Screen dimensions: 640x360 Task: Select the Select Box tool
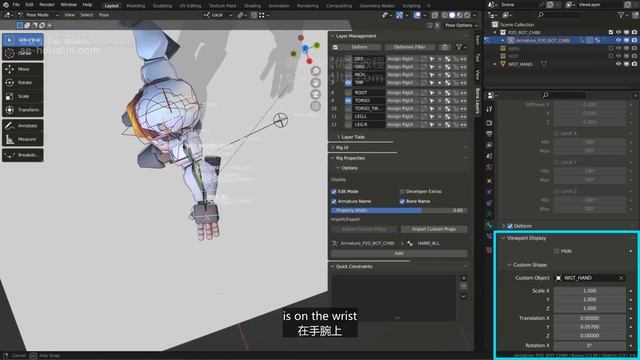(x=23, y=40)
